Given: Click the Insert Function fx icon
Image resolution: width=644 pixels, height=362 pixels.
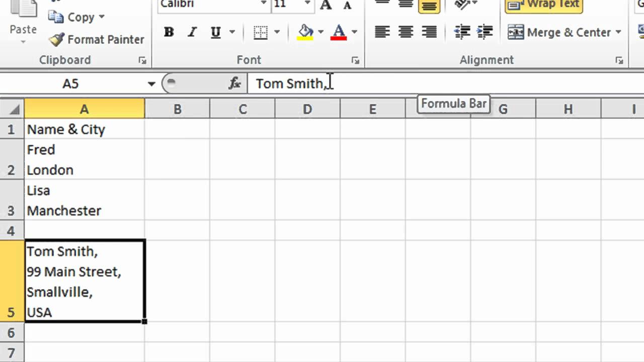Looking at the screenshot, I should click(234, 83).
